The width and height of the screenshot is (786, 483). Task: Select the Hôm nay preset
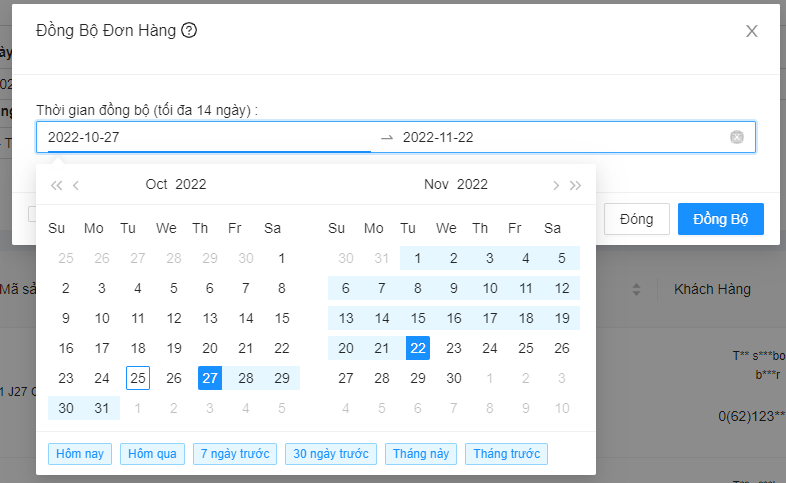click(x=80, y=454)
